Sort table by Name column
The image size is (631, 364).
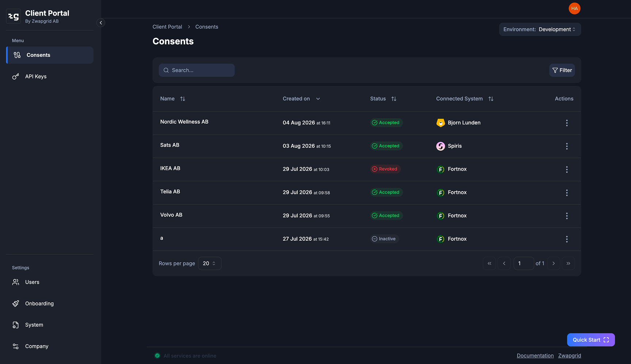point(183,99)
